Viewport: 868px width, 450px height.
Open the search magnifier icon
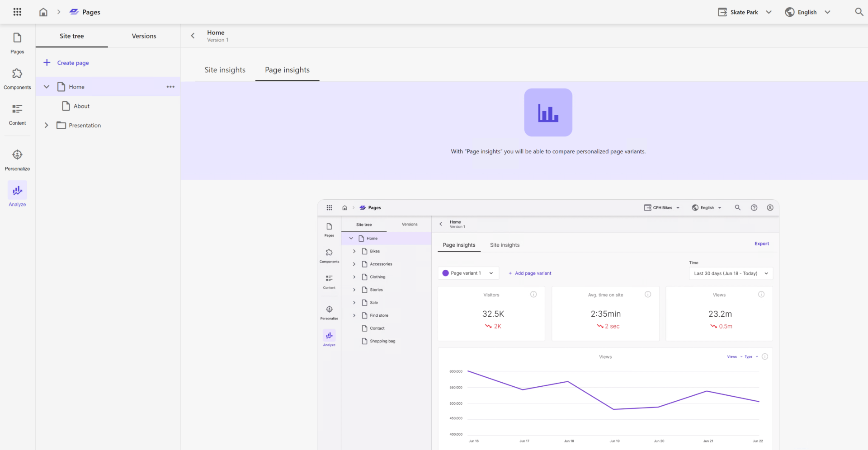coord(859,12)
